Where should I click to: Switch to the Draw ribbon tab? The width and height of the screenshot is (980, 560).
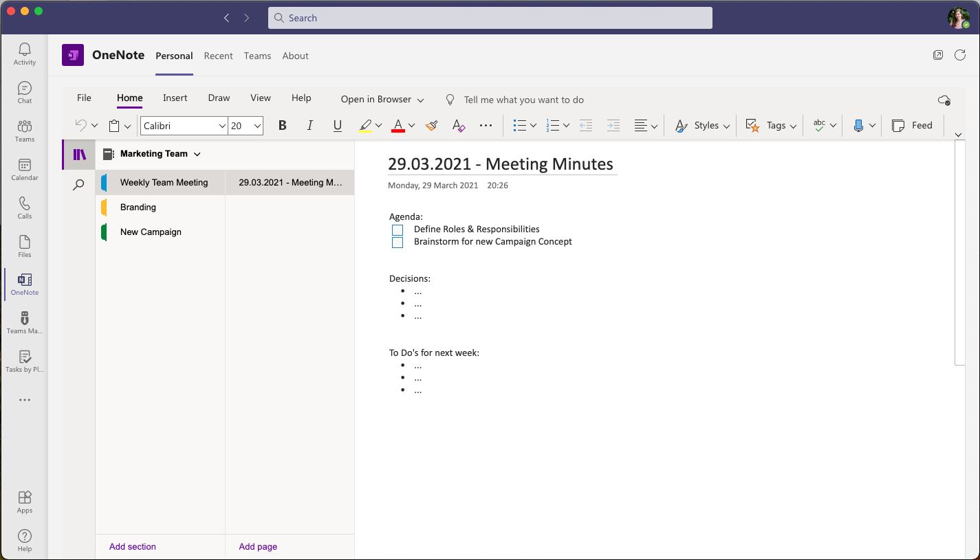tap(219, 98)
